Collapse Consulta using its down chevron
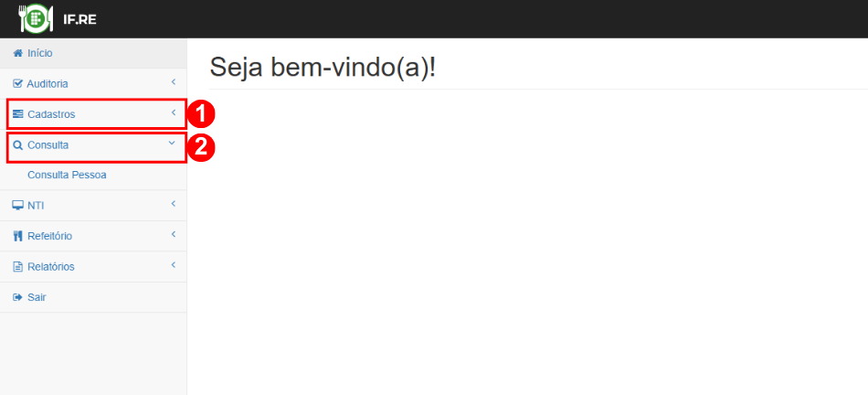The image size is (868, 395). pos(172,143)
